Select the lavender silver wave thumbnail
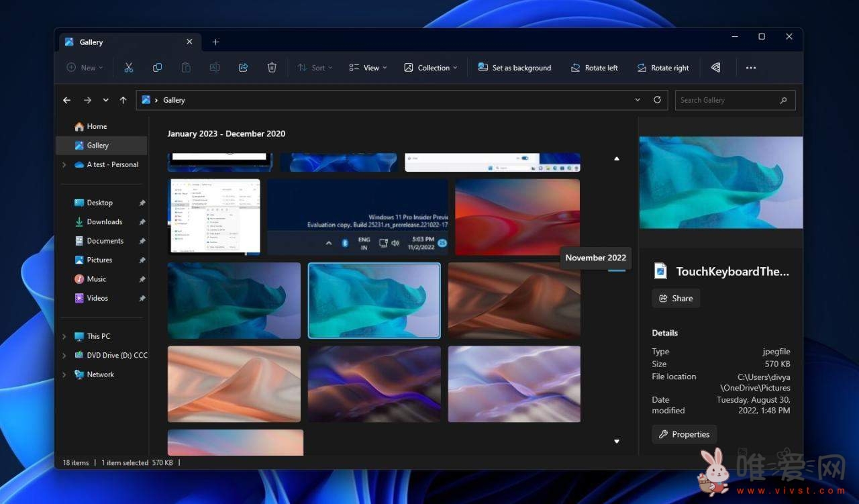The image size is (859, 504). [x=514, y=384]
